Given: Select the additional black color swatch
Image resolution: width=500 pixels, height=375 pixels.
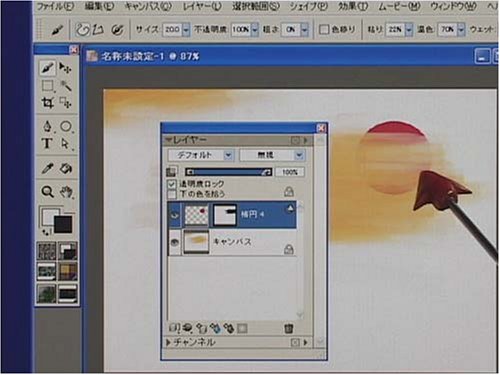Looking at the screenshot, I should [x=63, y=224].
